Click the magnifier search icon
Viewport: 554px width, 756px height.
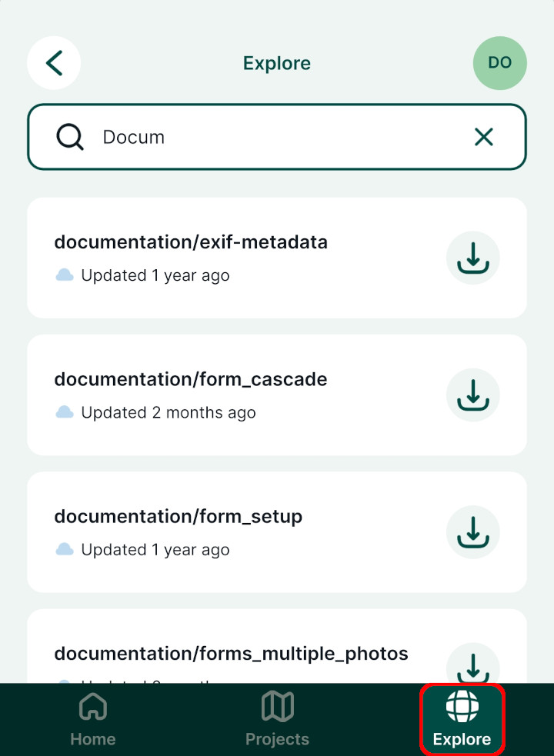(70, 138)
